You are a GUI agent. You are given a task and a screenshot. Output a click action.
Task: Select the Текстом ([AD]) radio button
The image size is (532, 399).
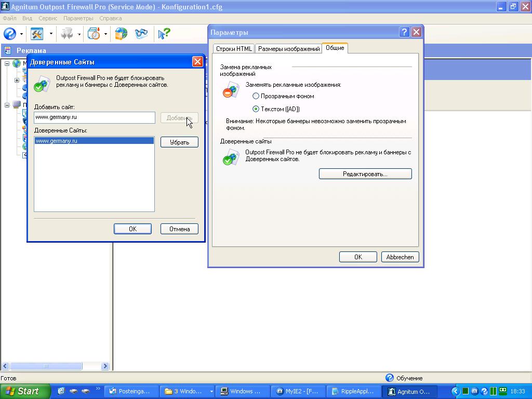(256, 109)
